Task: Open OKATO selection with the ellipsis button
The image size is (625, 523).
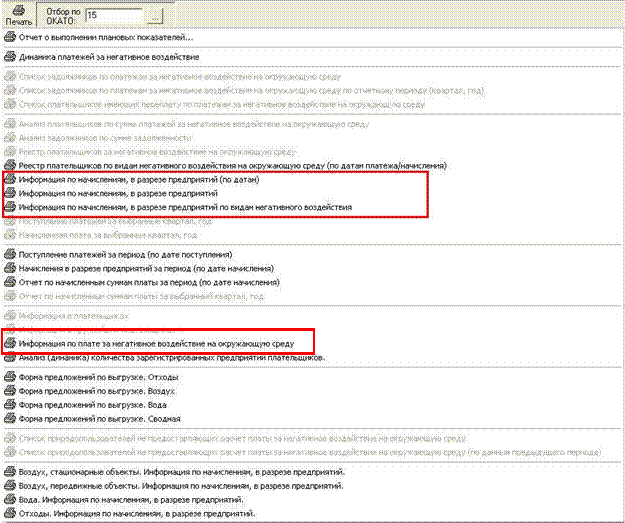Action: pos(153,16)
